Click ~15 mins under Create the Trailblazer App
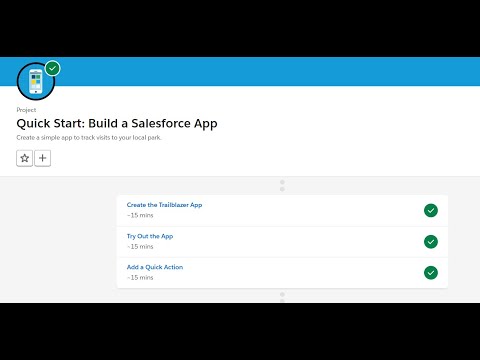 pos(140,215)
